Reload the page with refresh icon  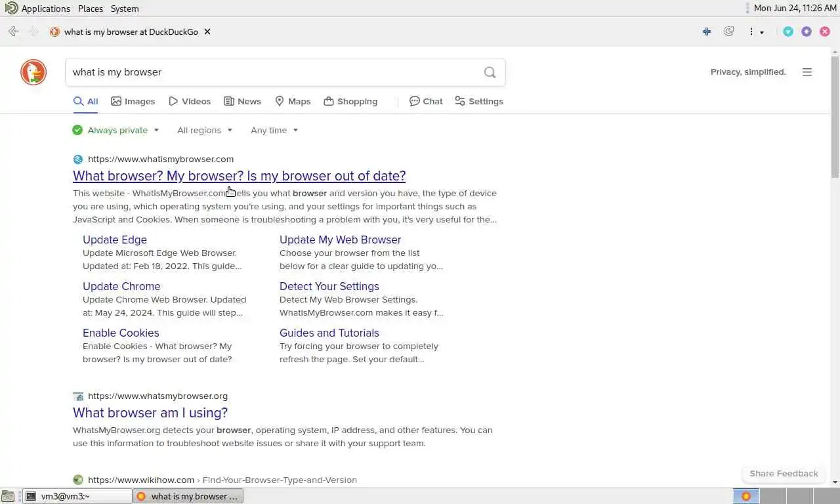[x=728, y=31]
